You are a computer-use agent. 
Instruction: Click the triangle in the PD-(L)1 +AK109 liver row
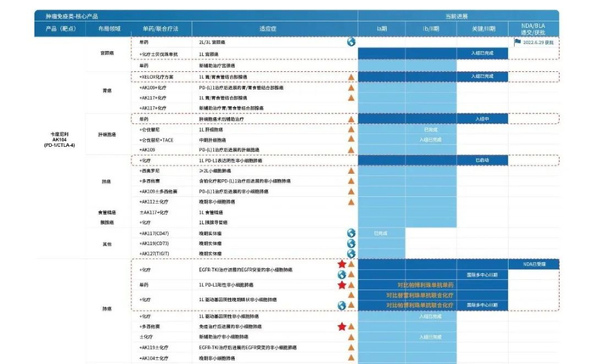pyautogui.click(x=351, y=149)
